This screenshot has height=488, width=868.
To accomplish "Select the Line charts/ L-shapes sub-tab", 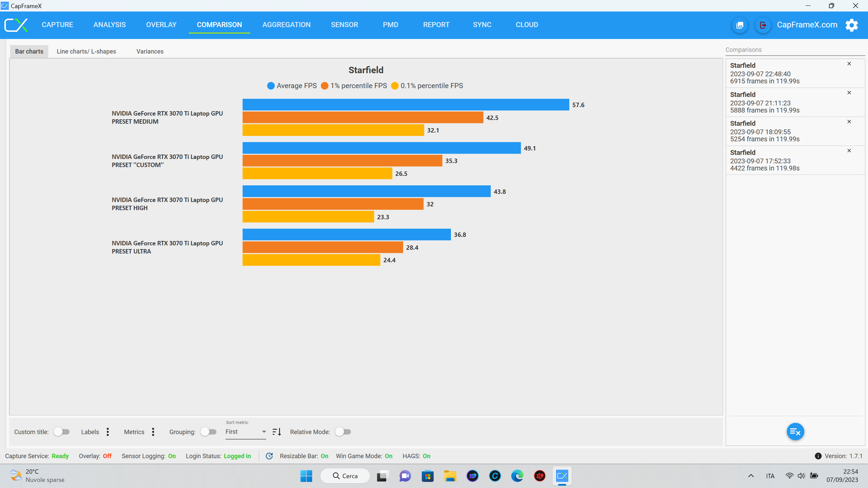I will pyautogui.click(x=86, y=52).
